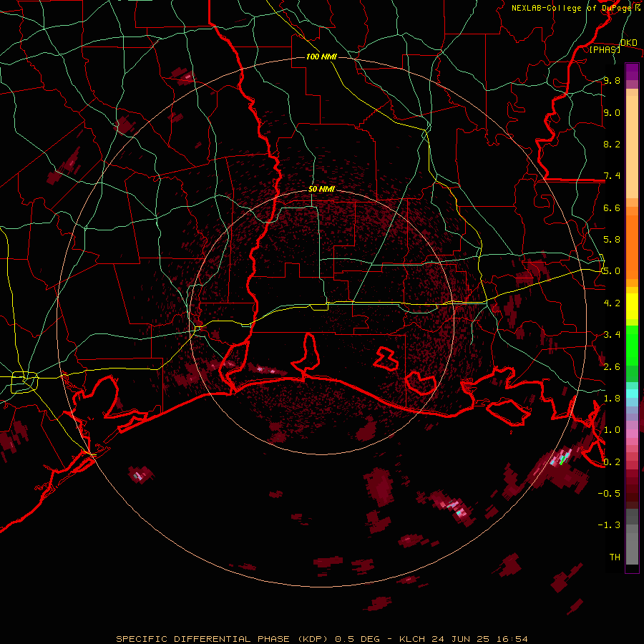Click the 0.2 value on the color scale
644x644 pixels.
[612, 462]
